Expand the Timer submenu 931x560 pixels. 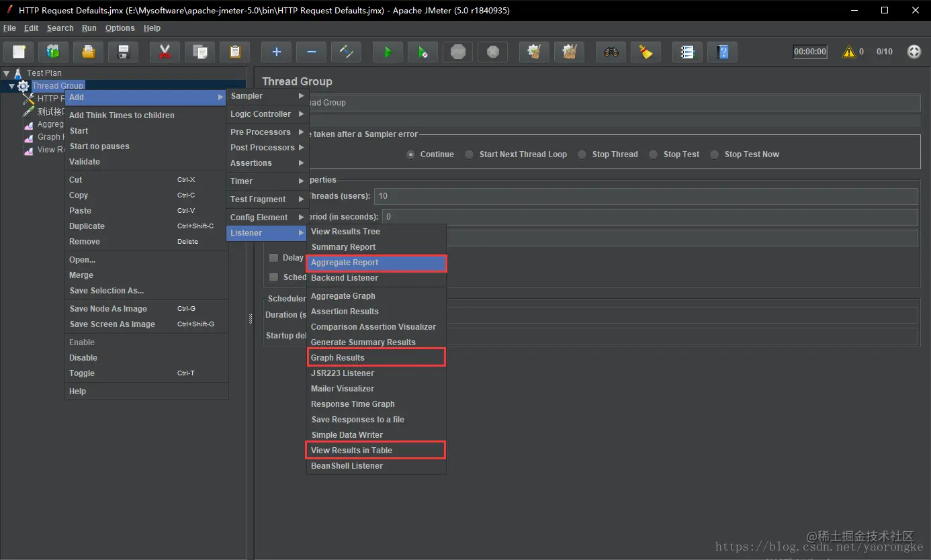267,181
